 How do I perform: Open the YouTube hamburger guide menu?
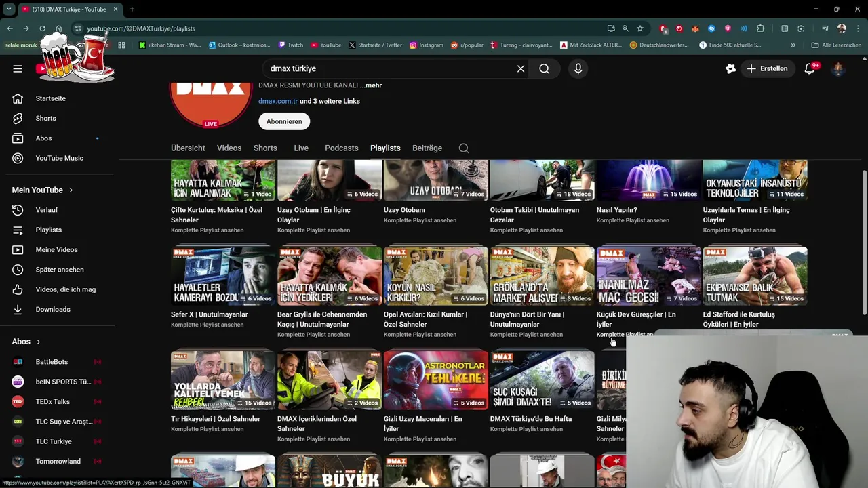click(x=18, y=68)
